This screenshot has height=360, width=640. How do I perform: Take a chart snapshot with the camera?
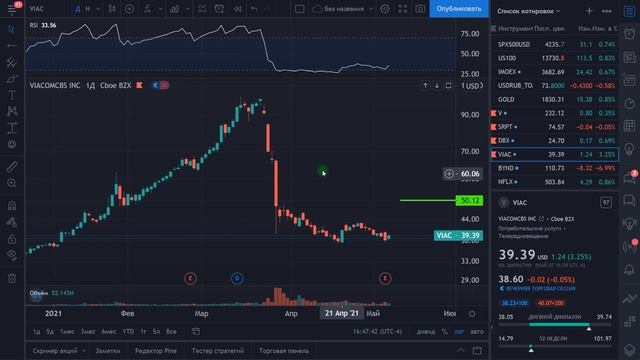pos(420,9)
